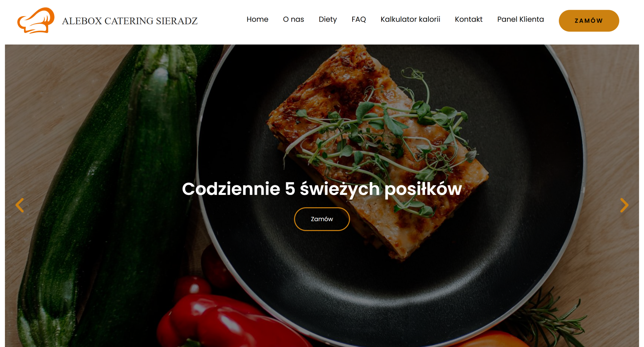Select Diety in the navigation bar
This screenshot has height=347, width=644.
point(328,19)
